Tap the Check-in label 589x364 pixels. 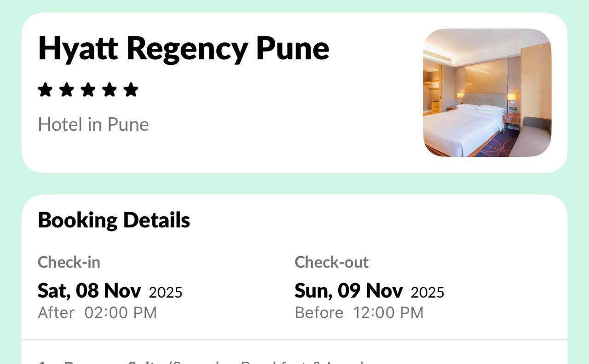click(x=69, y=262)
